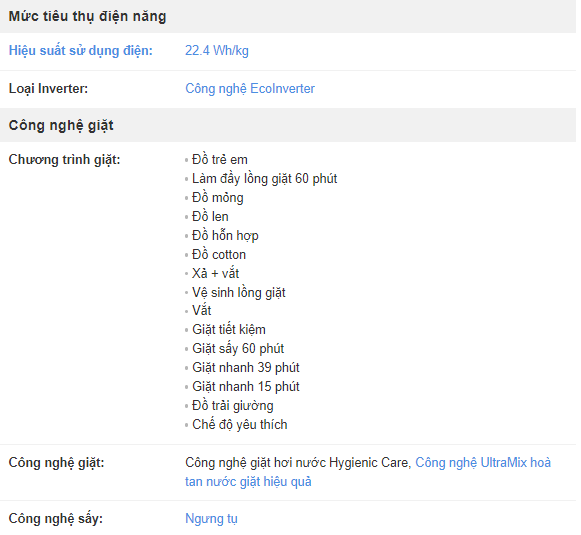Select Làm đầy lồng giặt 60 phút item
The width and height of the screenshot is (581, 535).
click(265, 179)
